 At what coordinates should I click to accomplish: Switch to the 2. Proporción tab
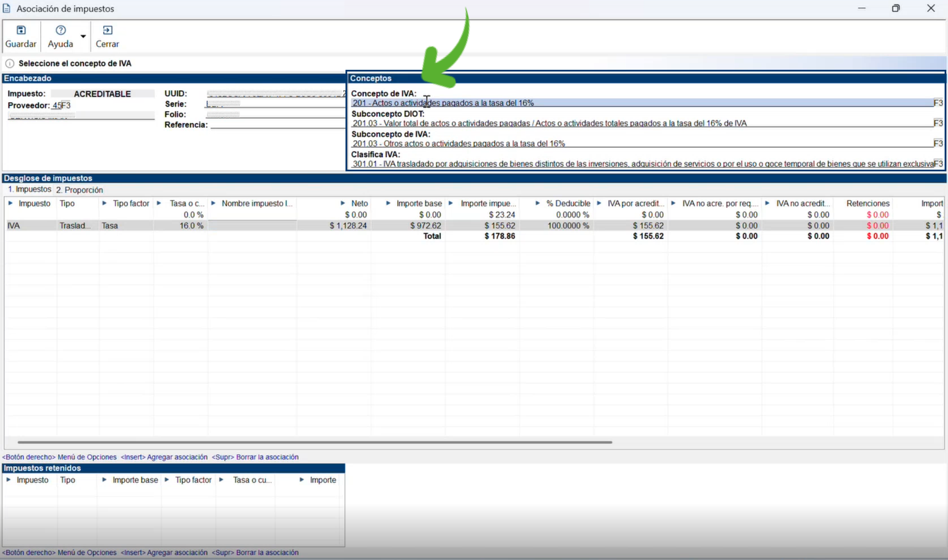coord(79,190)
